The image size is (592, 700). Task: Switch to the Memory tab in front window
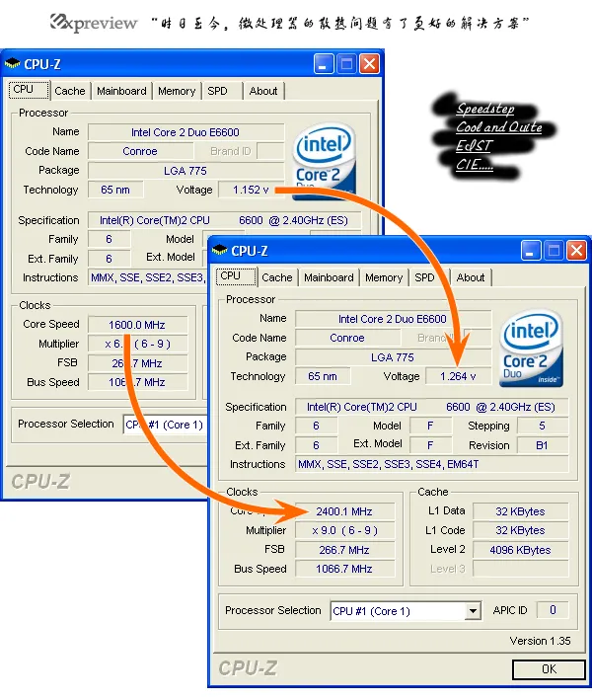(384, 277)
